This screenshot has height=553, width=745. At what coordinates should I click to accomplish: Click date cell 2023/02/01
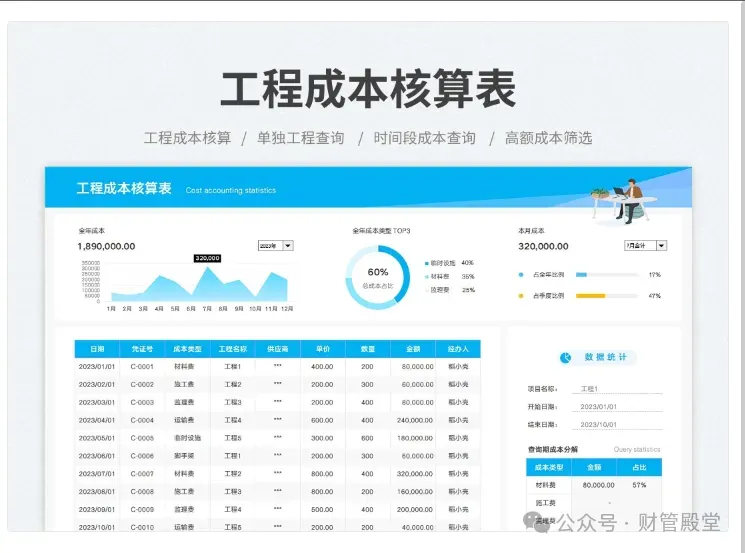click(x=97, y=384)
